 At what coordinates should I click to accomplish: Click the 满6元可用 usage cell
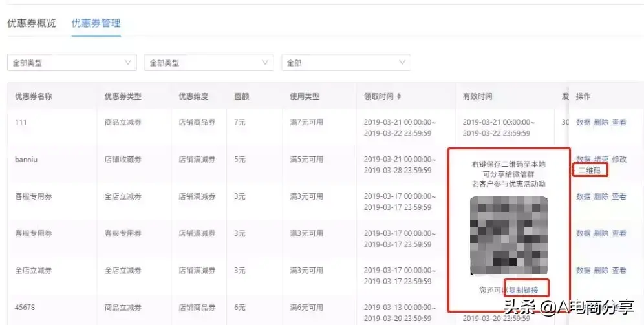pyautogui.click(x=306, y=308)
